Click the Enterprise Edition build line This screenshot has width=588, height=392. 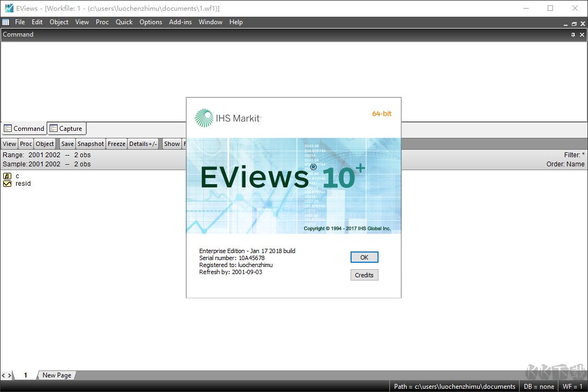point(247,251)
